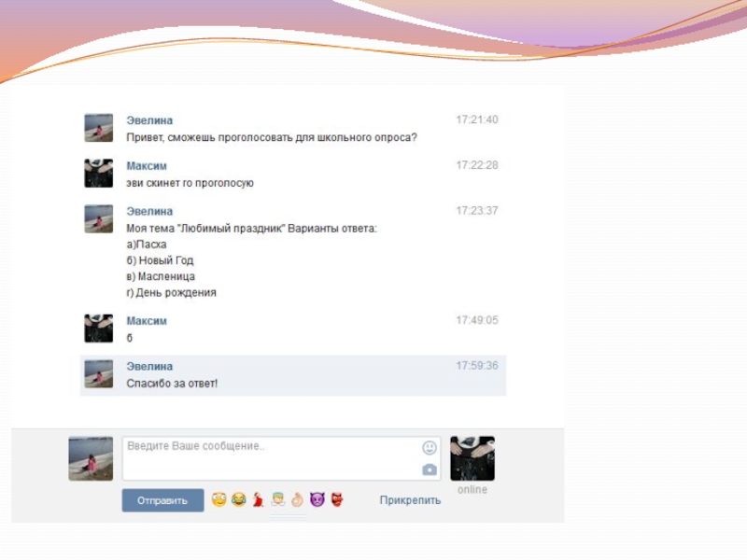This screenshot has height=560, width=747.
Task: Open Максим's name on the 17:49:05 message
Action: (x=147, y=321)
